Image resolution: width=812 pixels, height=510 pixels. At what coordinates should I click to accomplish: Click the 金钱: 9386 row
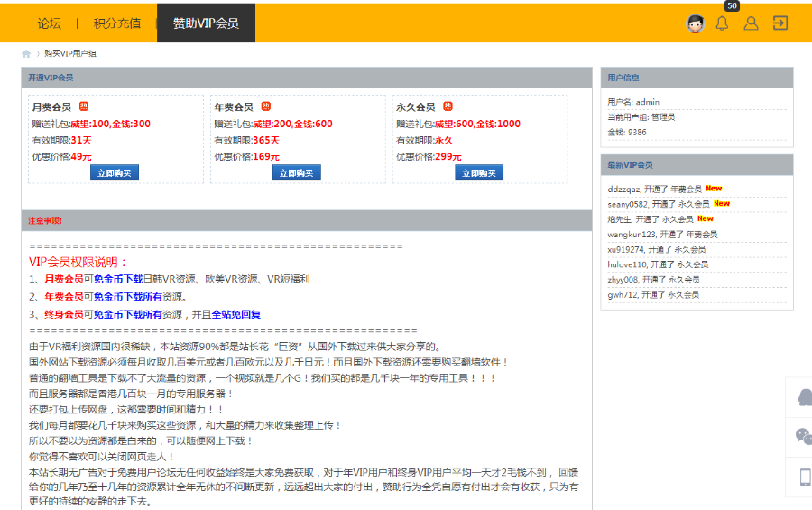click(x=697, y=132)
